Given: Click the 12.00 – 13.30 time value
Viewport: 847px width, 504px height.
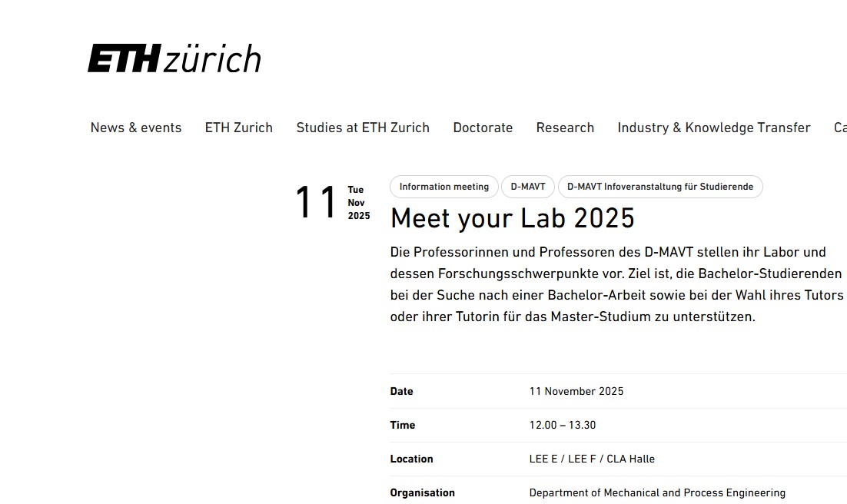Looking at the screenshot, I should [x=563, y=425].
